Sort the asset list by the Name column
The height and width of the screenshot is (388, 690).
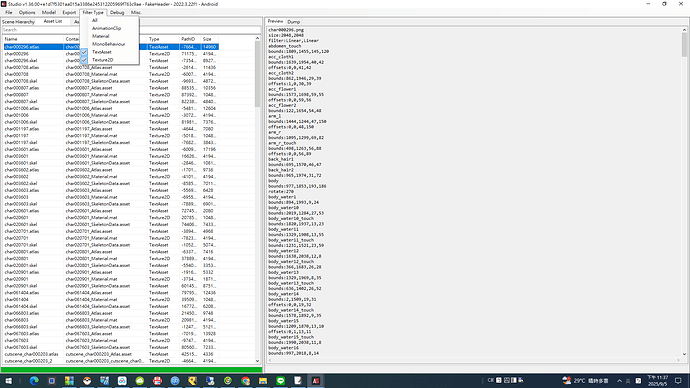(33, 39)
